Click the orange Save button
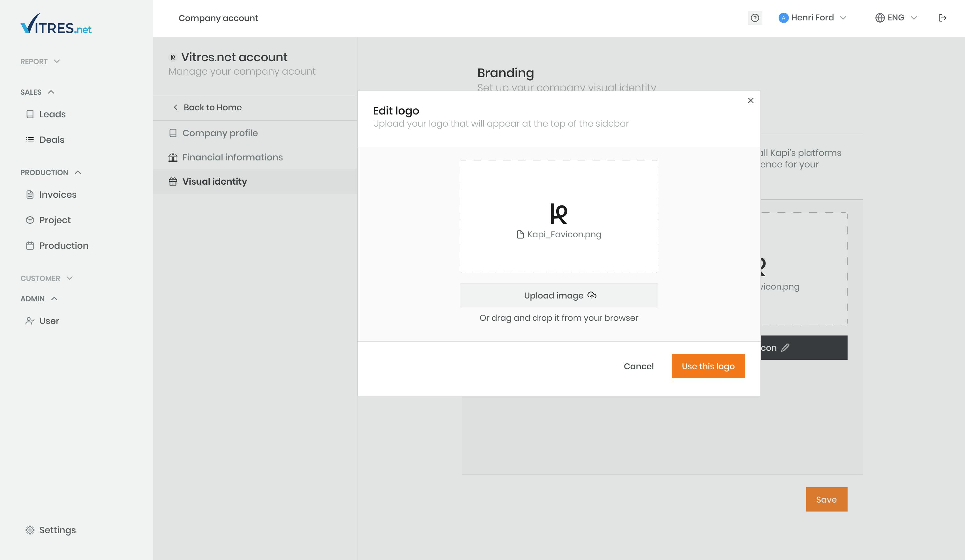Image resolution: width=965 pixels, height=560 pixels. click(x=827, y=499)
